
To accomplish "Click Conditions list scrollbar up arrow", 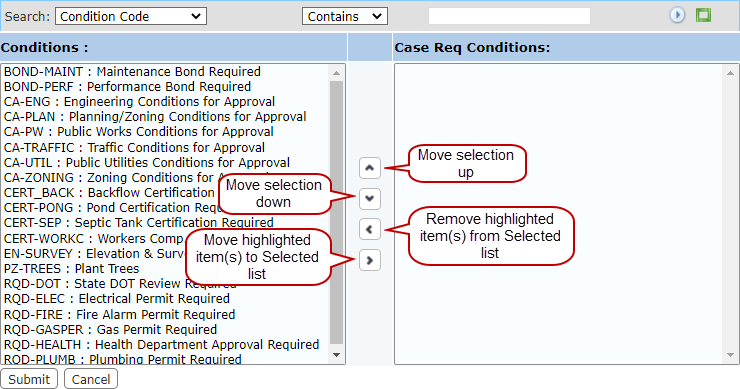I will point(336,73).
